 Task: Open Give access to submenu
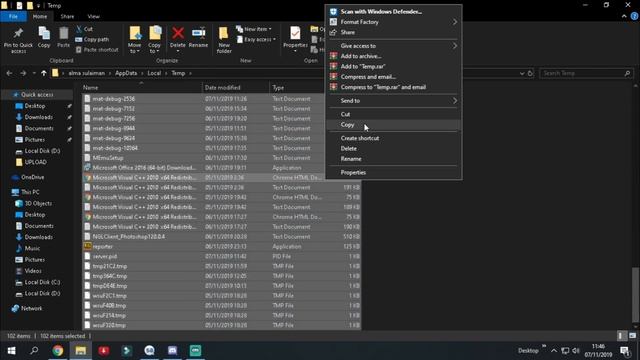pyautogui.click(x=394, y=46)
